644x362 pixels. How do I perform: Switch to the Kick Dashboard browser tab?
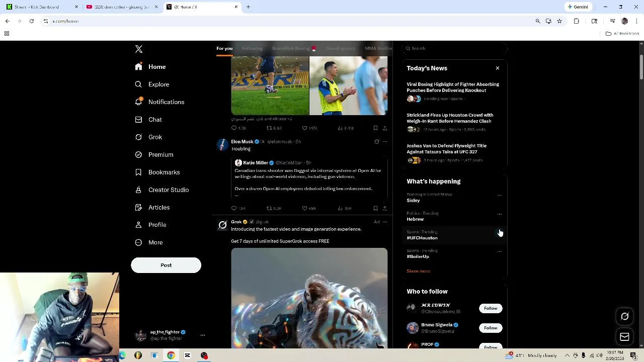point(42,7)
